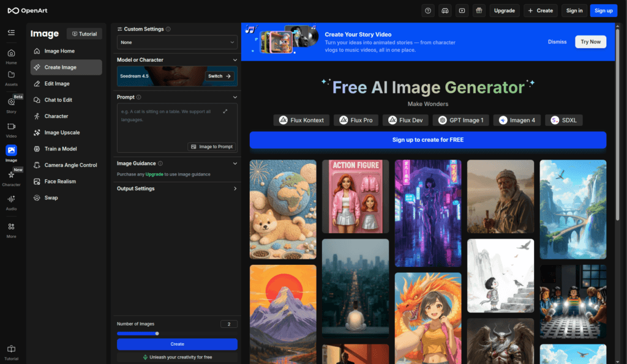This screenshot has width=627, height=364.
Task: Click Sign in
Action: [574, 11]
